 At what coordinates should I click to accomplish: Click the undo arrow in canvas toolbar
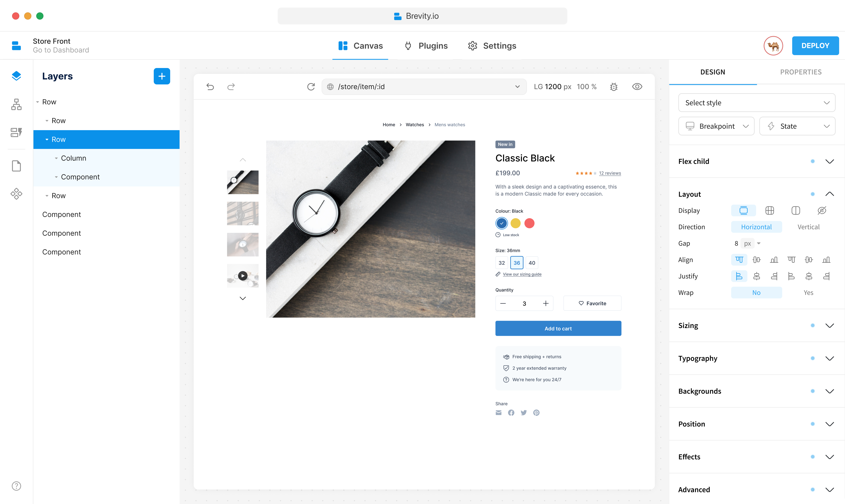210,87
